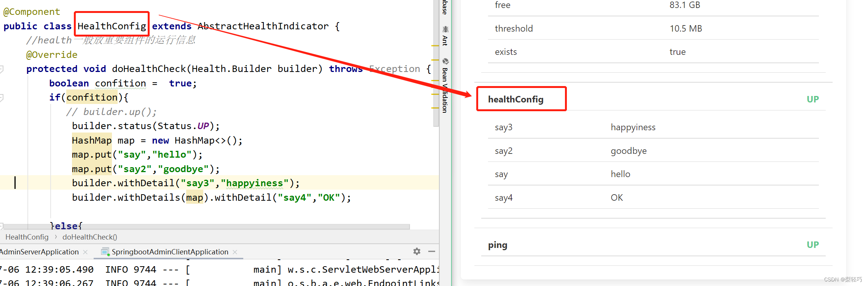Click the say3 key in the health page

[x=503, y=127]
